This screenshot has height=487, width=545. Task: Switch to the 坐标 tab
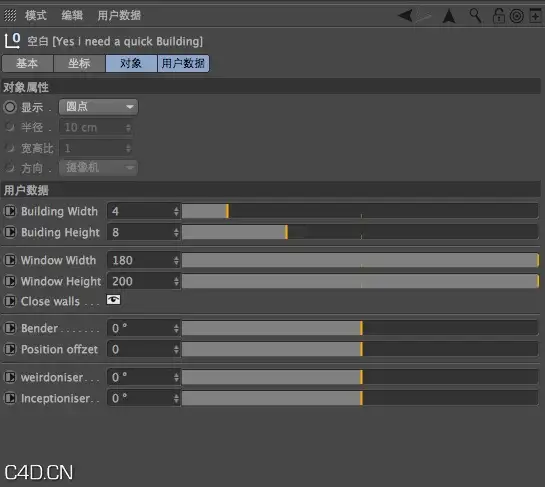point(79,63)
